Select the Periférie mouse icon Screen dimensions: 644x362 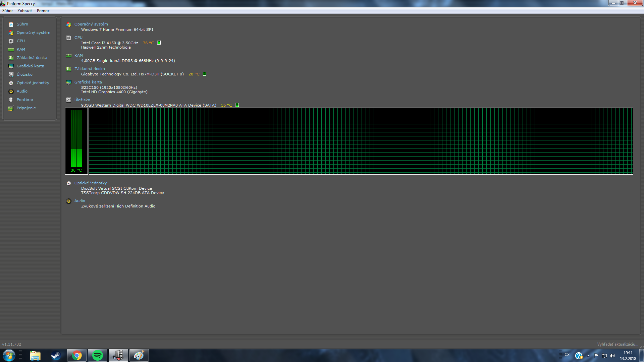click(x=11, y=100)
